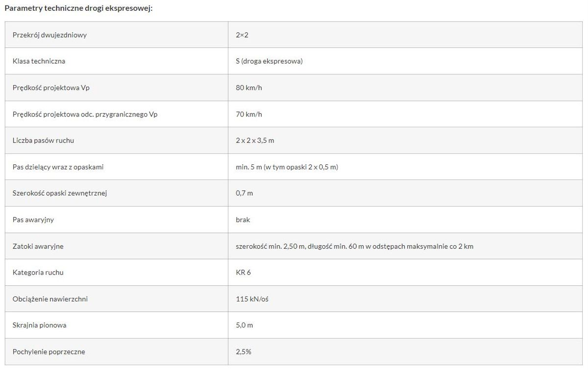Select 'Prędkość projektowa odc. przygranicznego Vp' label
This screenshot has height=370, width=588.
point(85,115)
